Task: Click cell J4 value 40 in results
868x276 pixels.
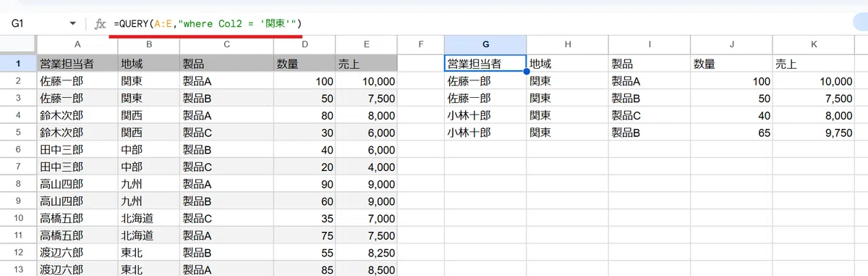Action: coord(731,115)
